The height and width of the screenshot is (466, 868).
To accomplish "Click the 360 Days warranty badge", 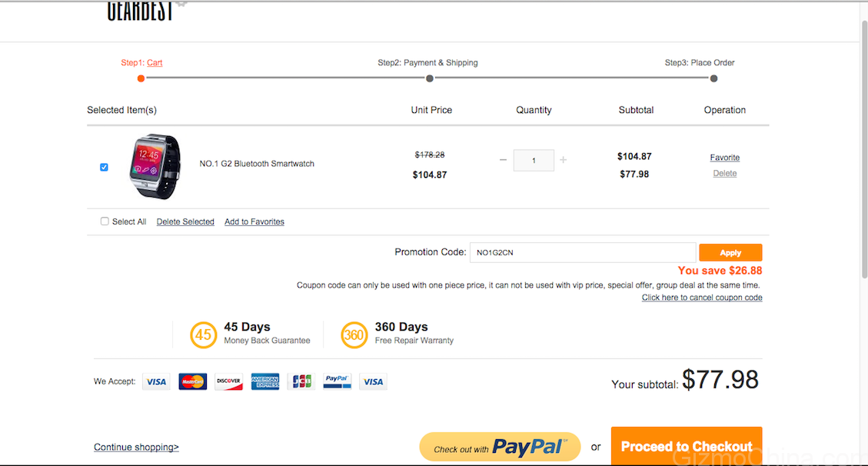I will point(354,335).
